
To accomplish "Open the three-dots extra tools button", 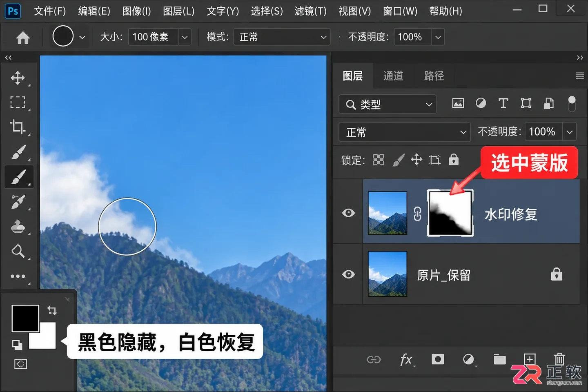I will click(x=18, y=276).
